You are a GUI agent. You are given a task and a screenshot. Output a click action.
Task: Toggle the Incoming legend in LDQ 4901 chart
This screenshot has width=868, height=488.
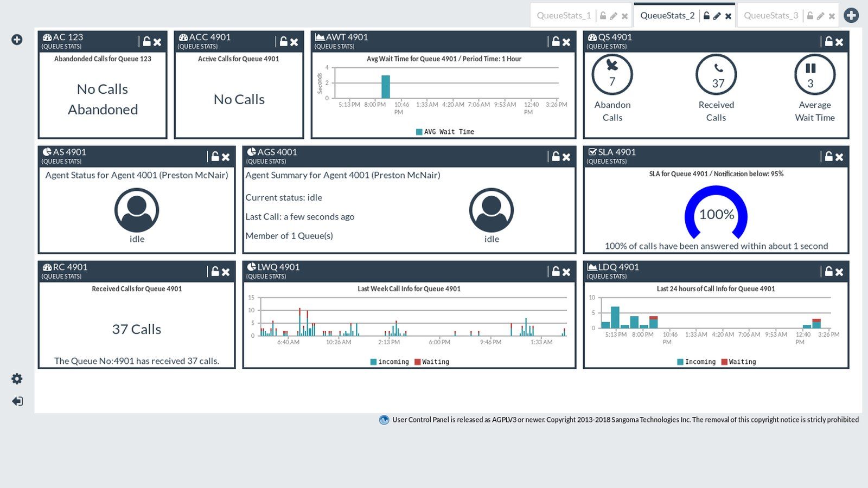[x=697, y=362]
